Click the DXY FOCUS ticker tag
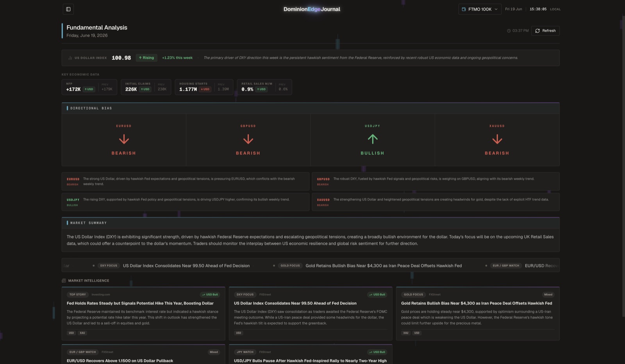 tap(109, 266)
